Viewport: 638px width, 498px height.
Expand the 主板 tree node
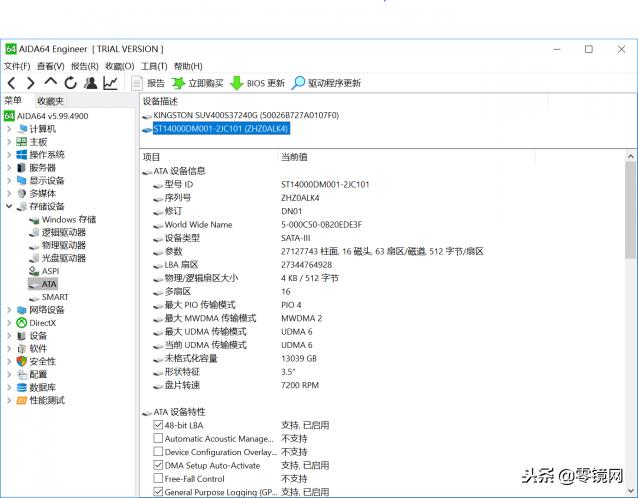click(9, 142)
